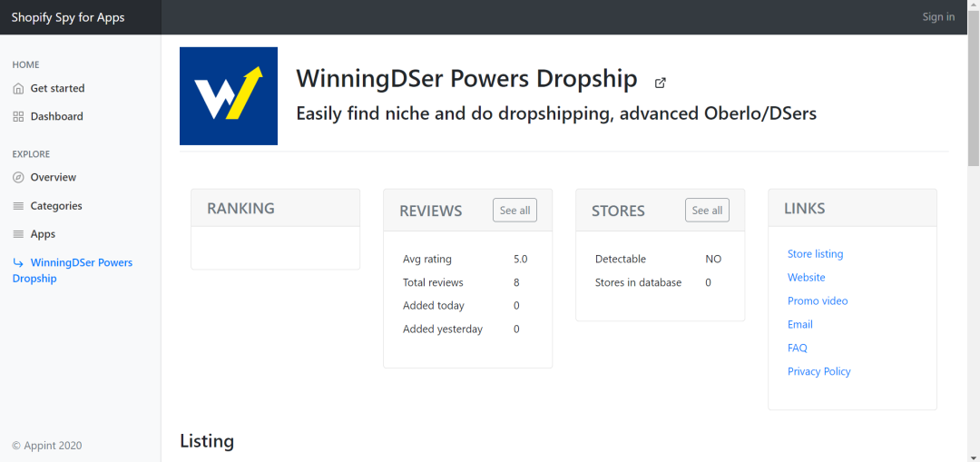Open Categories in sidebar
This screenshot has height=462, width=980.
point(56,206)
